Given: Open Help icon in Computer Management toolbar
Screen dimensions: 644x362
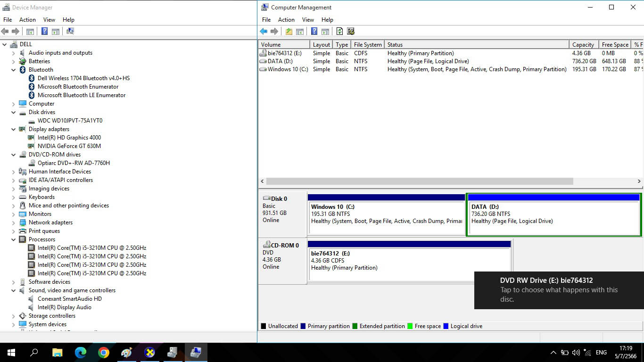Looking at the screenshot, I should [x=314, y=31].
